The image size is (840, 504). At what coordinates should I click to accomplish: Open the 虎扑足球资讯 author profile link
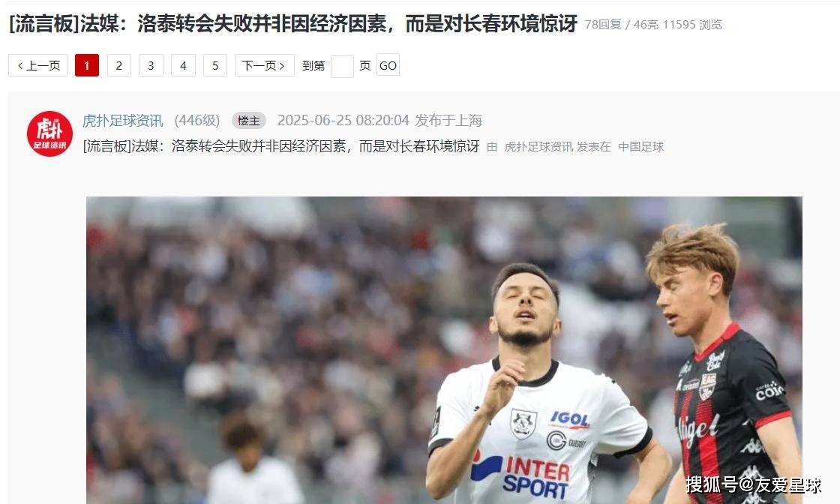click(x=123, y=121)
